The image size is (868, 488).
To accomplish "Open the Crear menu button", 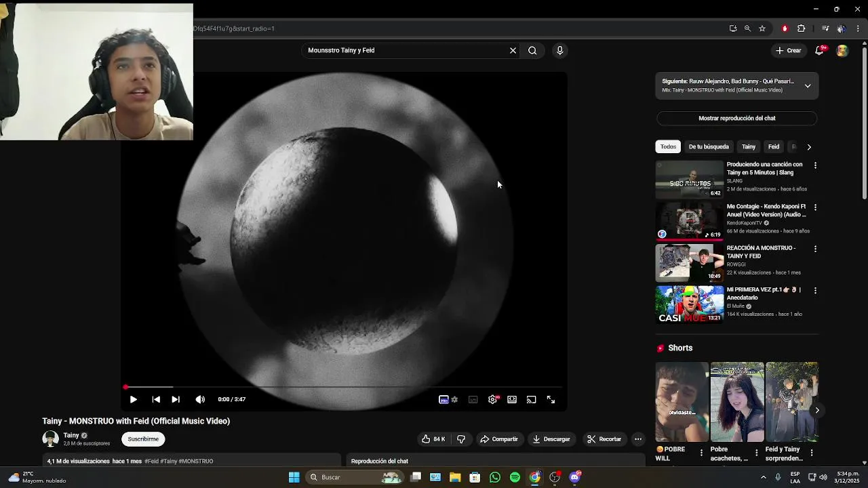I will tap(789, 50).
